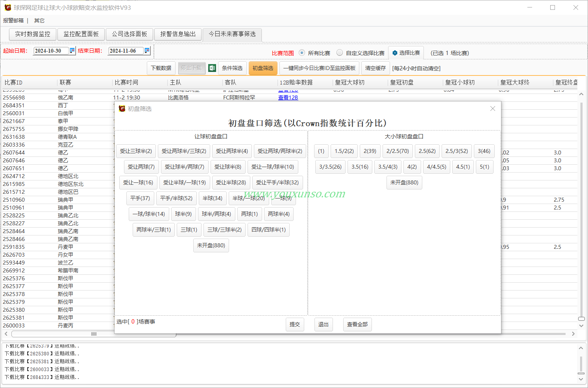588x388 pixels.
Task: Select handicap 三球(1)
Action: coord(189,230)
